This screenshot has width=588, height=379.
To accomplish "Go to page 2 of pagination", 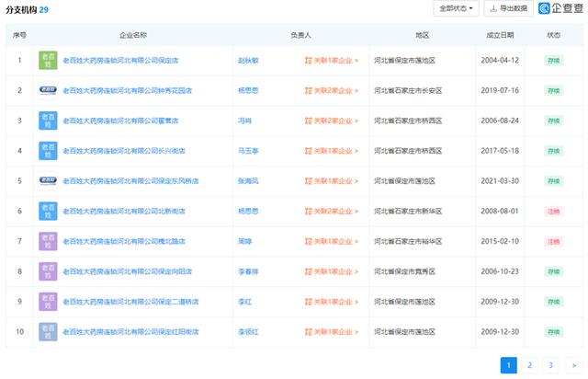I will click(529, 365).
